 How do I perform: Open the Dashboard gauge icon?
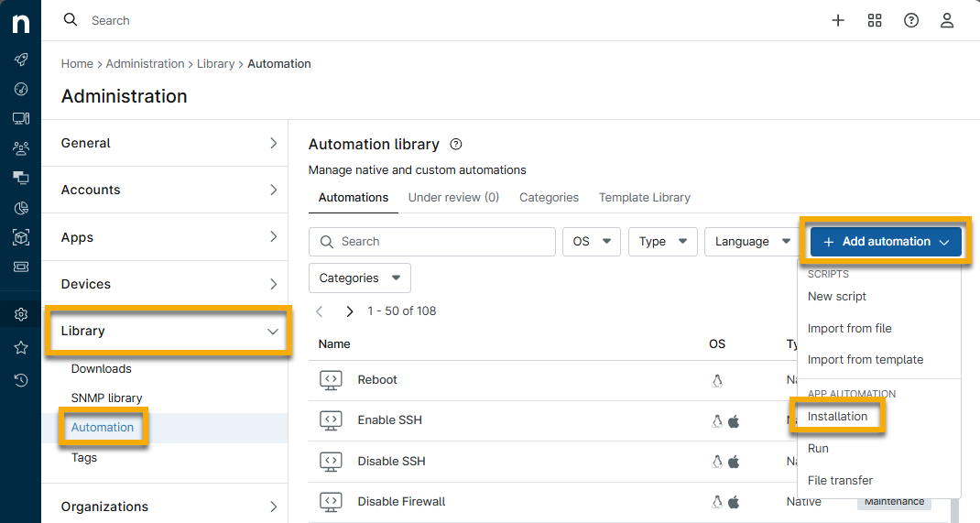(x=20, y=89)
